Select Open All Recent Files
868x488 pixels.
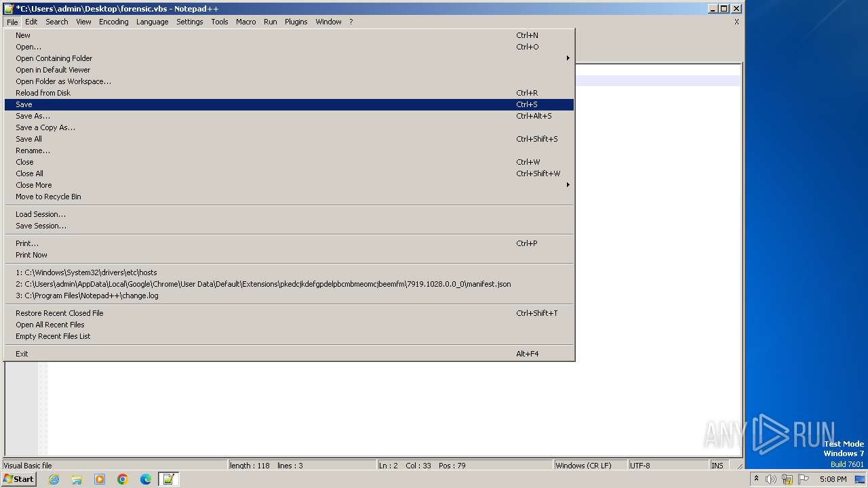click(289, 325)
